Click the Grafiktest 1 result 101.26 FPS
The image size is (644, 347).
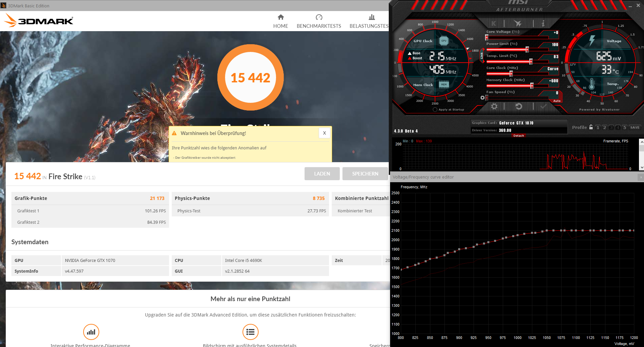(155, 211)
